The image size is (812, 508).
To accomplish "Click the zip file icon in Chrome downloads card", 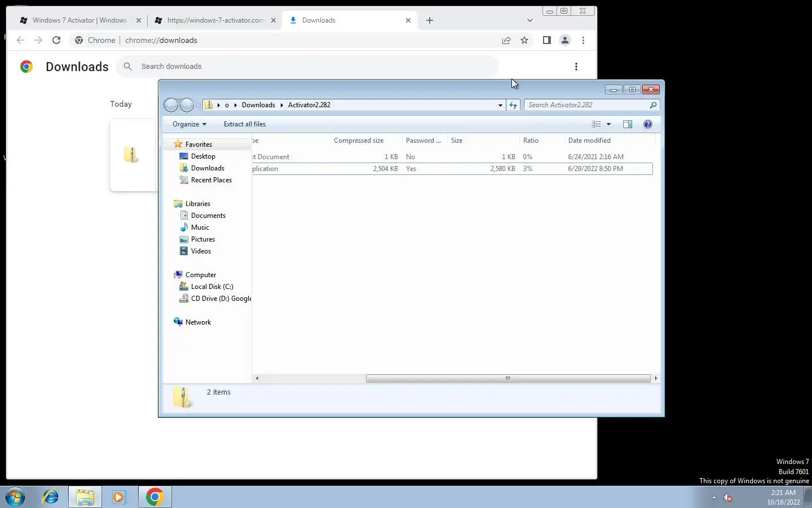I will [131, 154].
